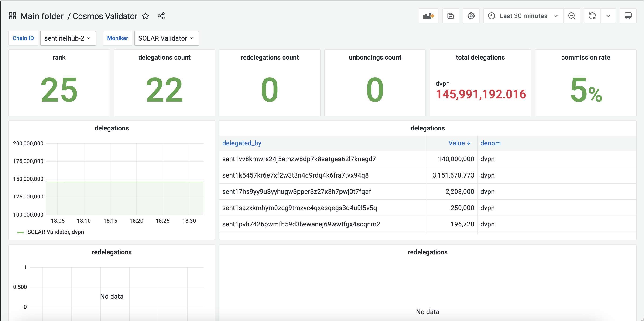Open the dashboard search grid icon

[x=13, y=16]
